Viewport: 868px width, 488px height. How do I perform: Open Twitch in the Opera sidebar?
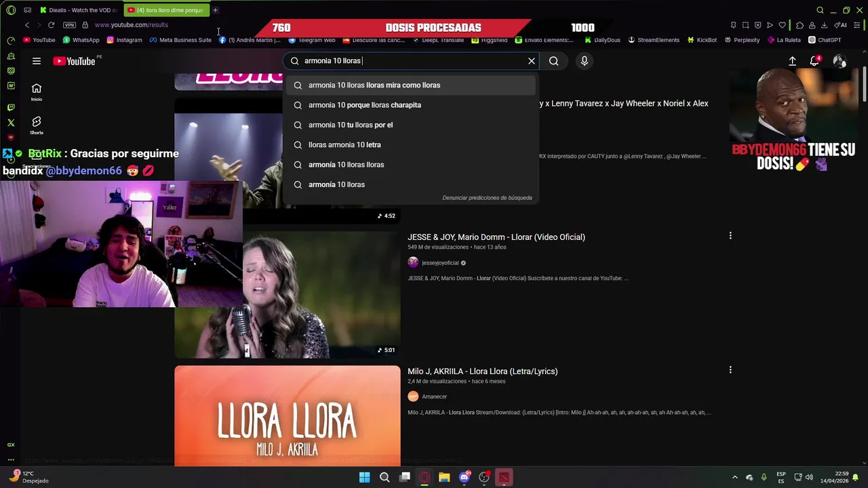point(11,108)
